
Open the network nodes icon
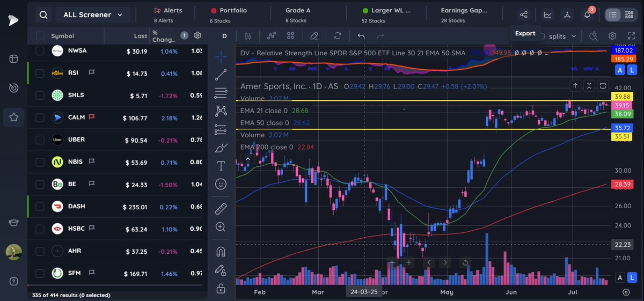pyautogui.click(x=567, y=15)
